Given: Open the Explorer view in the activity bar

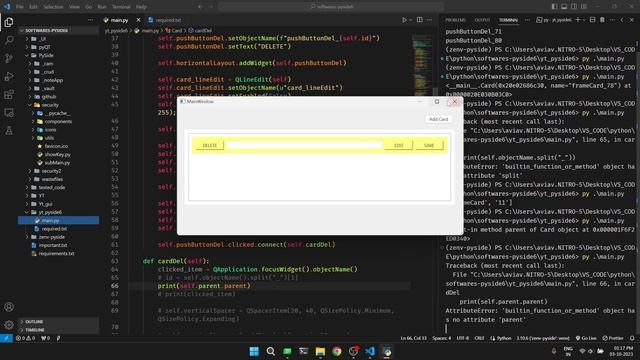Looking at the screenshot, I should tap(9, 22).
